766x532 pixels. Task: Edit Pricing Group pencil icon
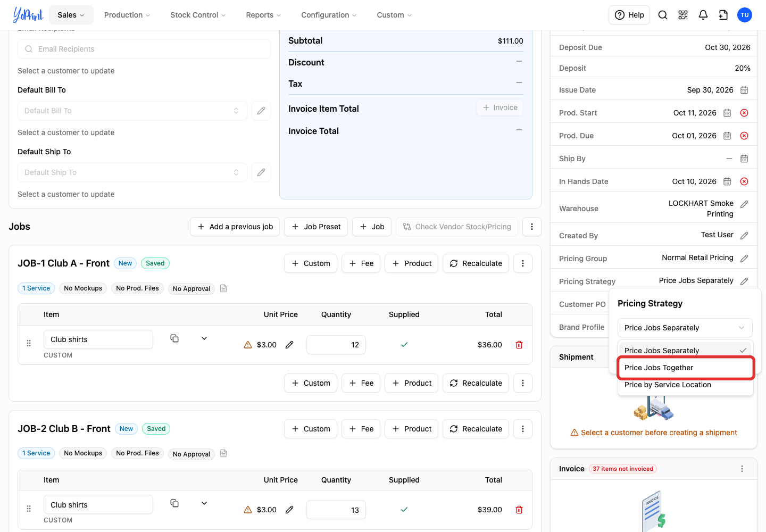(744, 259)
